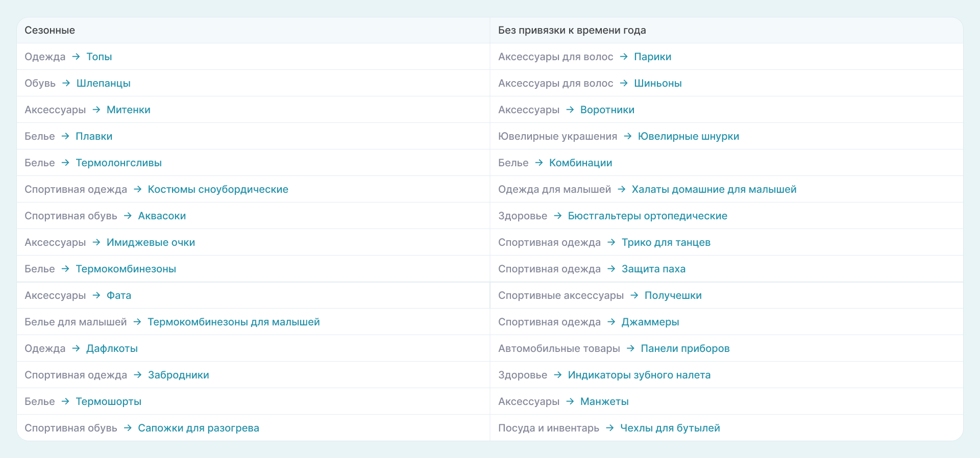
Task: Click the arrow icon before Парики
Action: pyautogui.click(x=624, y=57)
